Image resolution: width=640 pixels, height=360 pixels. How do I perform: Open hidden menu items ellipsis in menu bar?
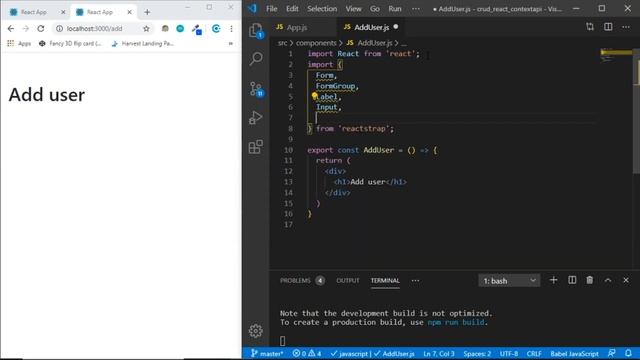point(416,9)
